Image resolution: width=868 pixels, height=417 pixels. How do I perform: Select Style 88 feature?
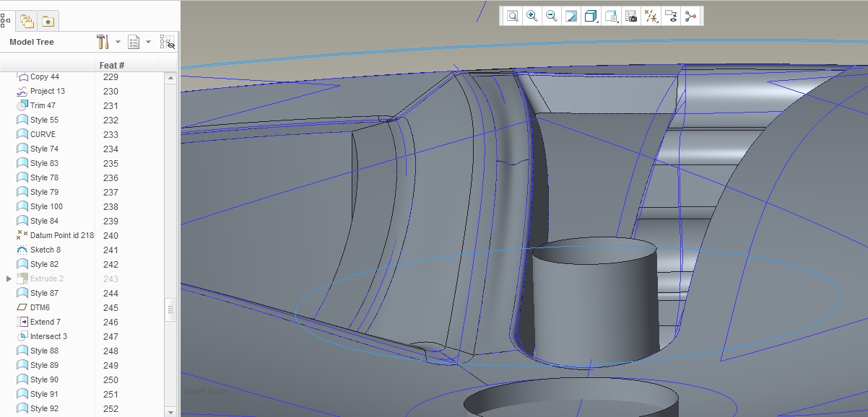(44, 351)
